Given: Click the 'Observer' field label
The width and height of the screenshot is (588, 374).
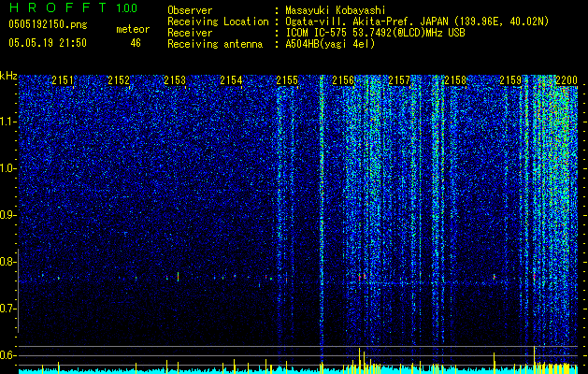Looking at the screenshot, I should pos(190,10).
